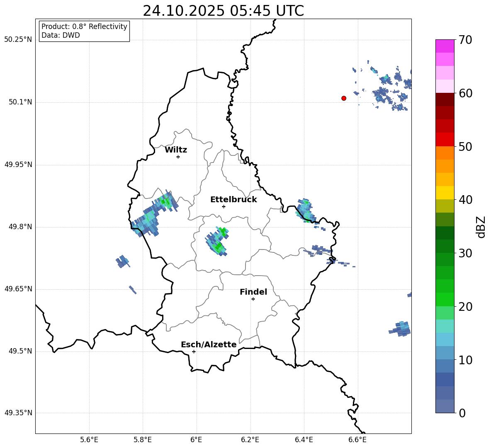Click the 50.25°N latitude label
Screen dimensions: 491x448
pyautogui.click(x=18, y=40)
